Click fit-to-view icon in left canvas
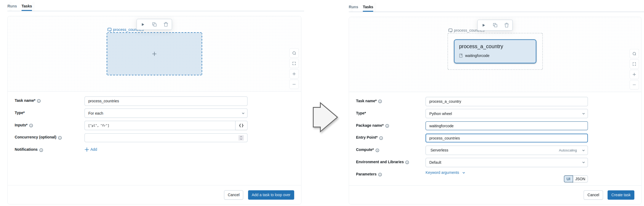 [x=294, y=64]
